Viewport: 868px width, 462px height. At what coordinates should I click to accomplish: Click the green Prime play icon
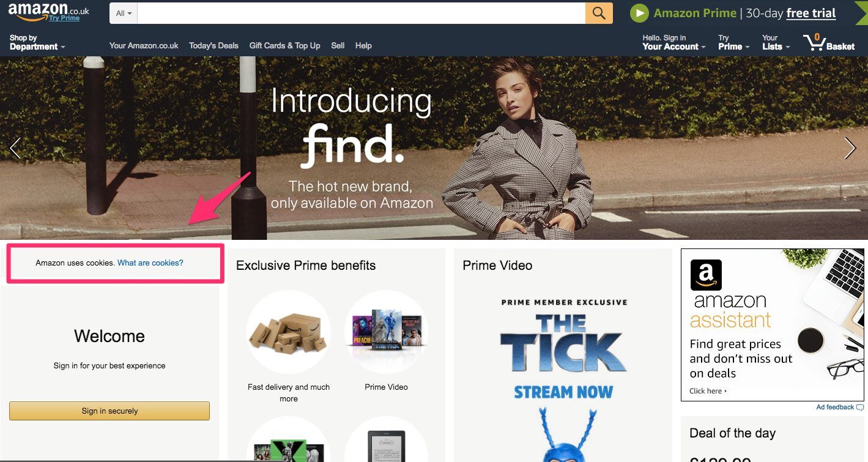tap(639, 13)
